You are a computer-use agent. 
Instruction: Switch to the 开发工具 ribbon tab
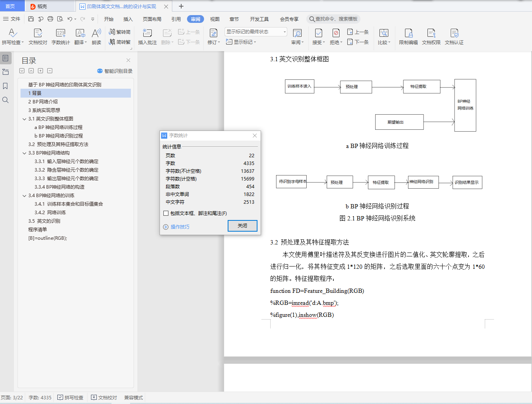259,19
